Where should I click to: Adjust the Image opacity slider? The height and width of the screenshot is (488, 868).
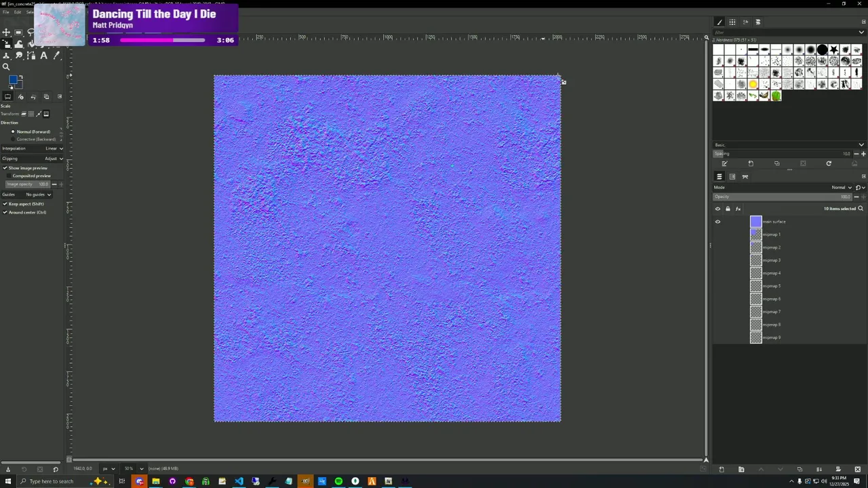[28, 184]
